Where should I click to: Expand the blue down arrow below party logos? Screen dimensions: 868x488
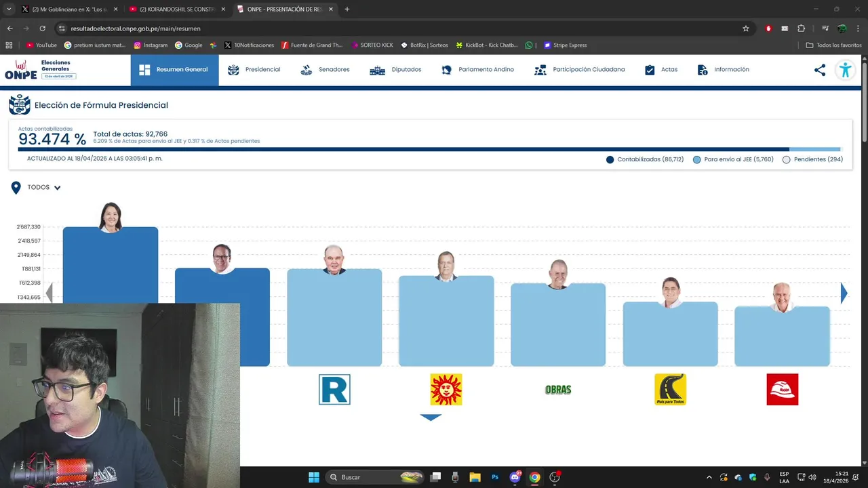431,418
